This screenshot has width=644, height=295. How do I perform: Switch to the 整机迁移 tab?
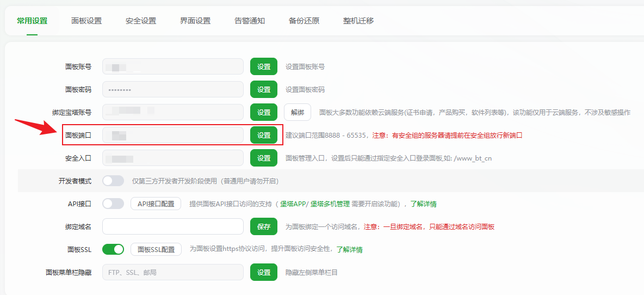(x=358, y=21)
